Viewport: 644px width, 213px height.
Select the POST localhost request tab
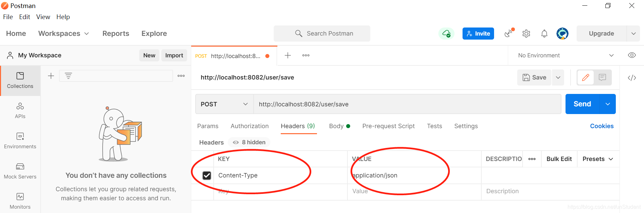234,56
